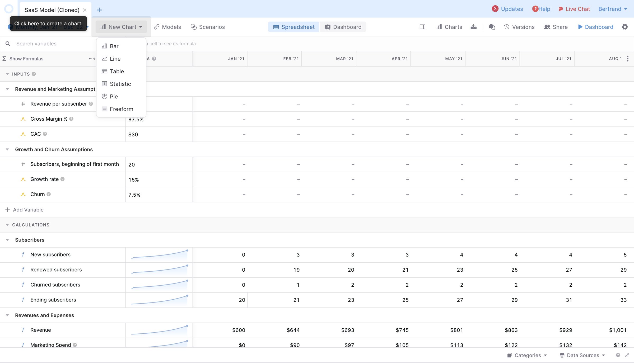Viewport: 634px width, 364px height.
Task: Collapse the INPUTS section
Action: pyautogui.click(x=7, y=74)
